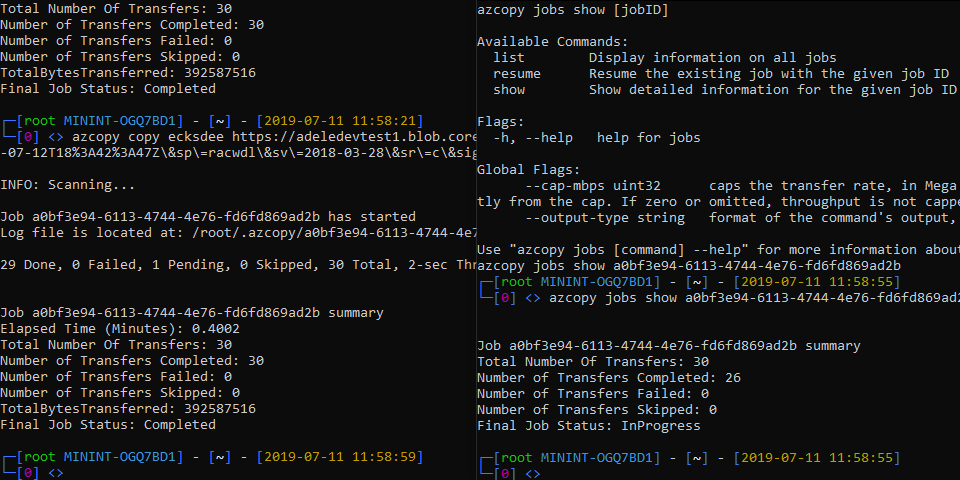Viewport: 960px width, 480px height.
Task: Click the usage line 'azcopy jobs show [jobID]'
Action: 572,10
